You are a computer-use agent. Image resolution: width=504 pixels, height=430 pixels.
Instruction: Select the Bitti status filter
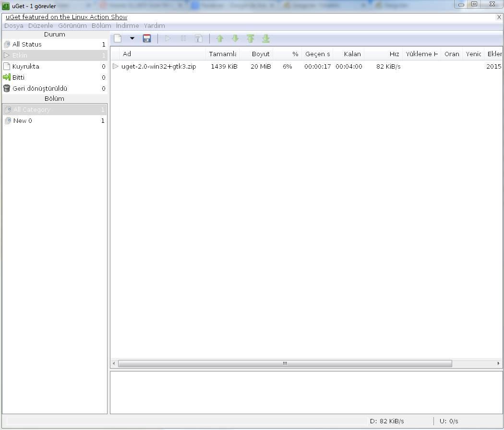point(55,77)
